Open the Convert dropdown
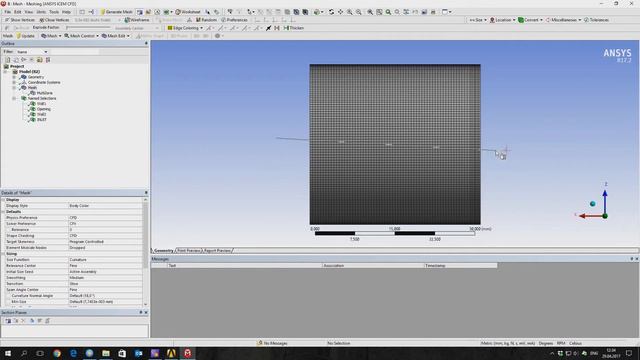640x360 pixels. point(531,20)
